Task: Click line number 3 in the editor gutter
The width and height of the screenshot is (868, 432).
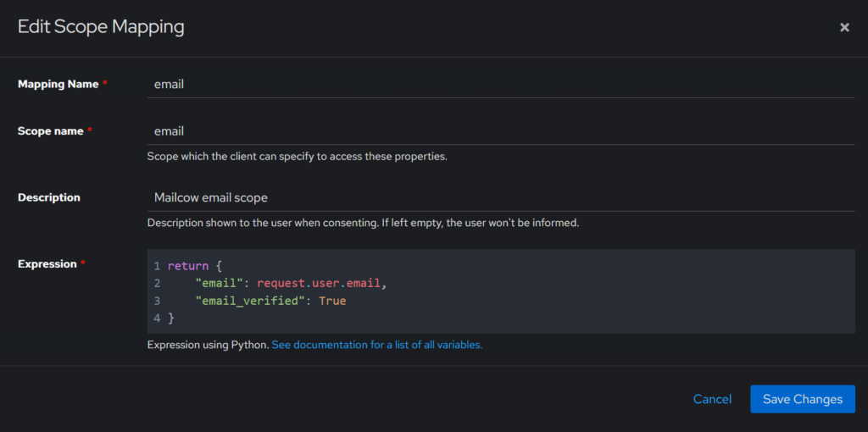Action: [157, 301]
